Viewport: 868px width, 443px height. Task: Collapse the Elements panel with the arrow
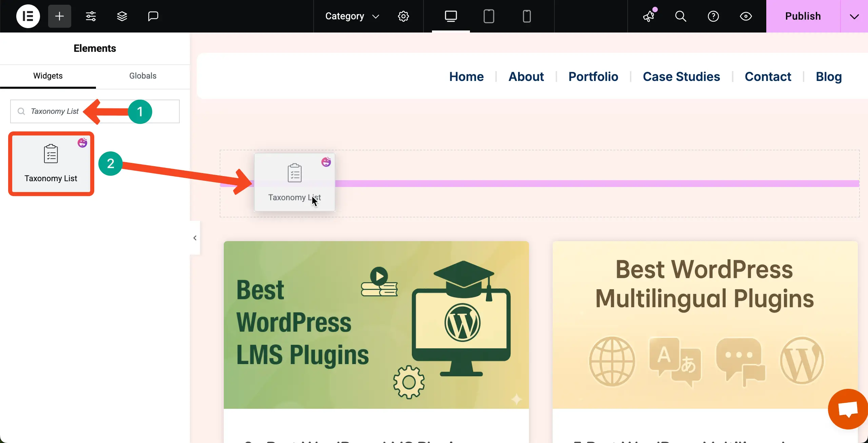195,238
